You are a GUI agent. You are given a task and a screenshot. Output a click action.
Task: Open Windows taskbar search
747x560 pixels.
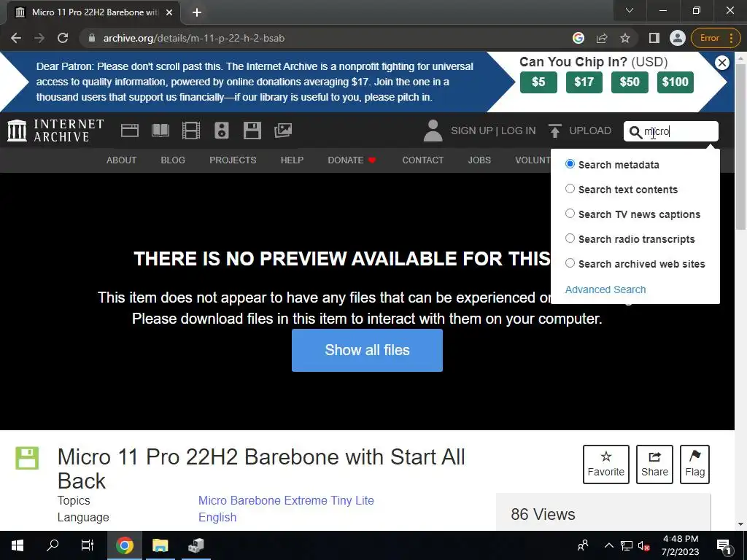pyautogui.click(x=53, y=545)
